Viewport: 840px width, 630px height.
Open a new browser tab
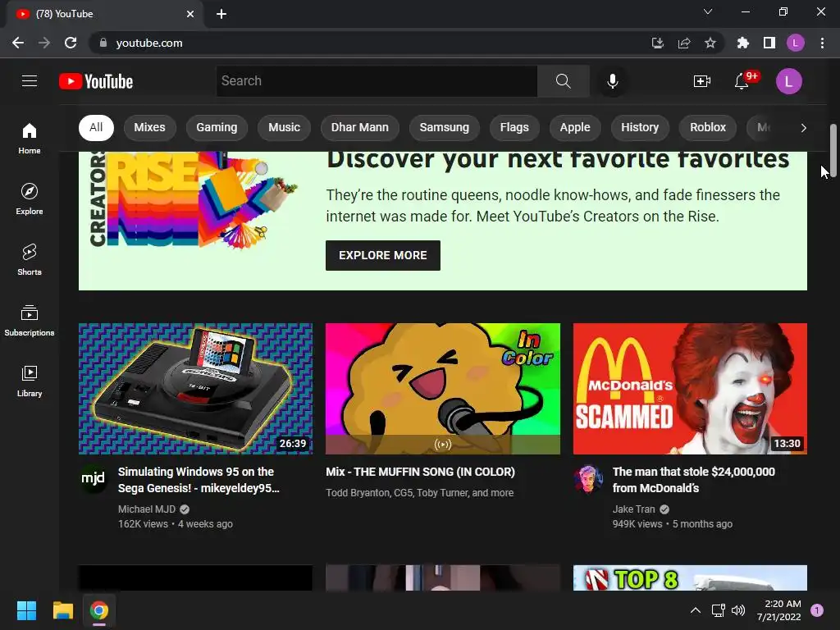point(221,14)
